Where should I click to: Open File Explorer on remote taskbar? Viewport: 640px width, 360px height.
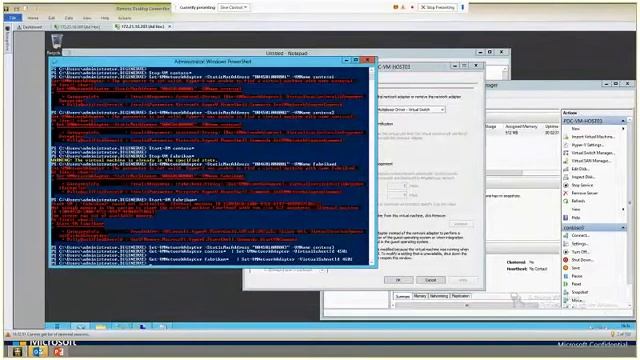point(100,327)
